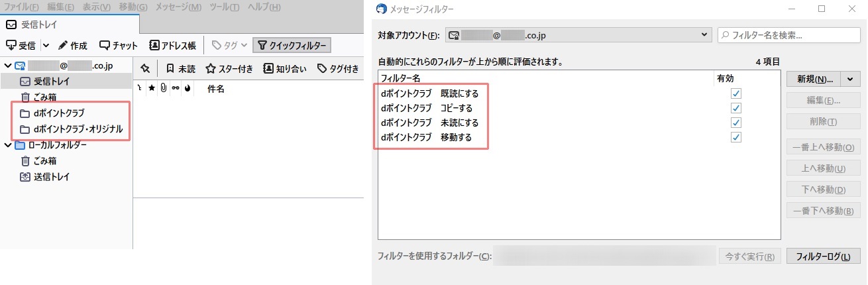Toggle the 移動する filter's enabled checkbox
The image size is (868, 285).
pyautogui.click(x=736, y=137)
